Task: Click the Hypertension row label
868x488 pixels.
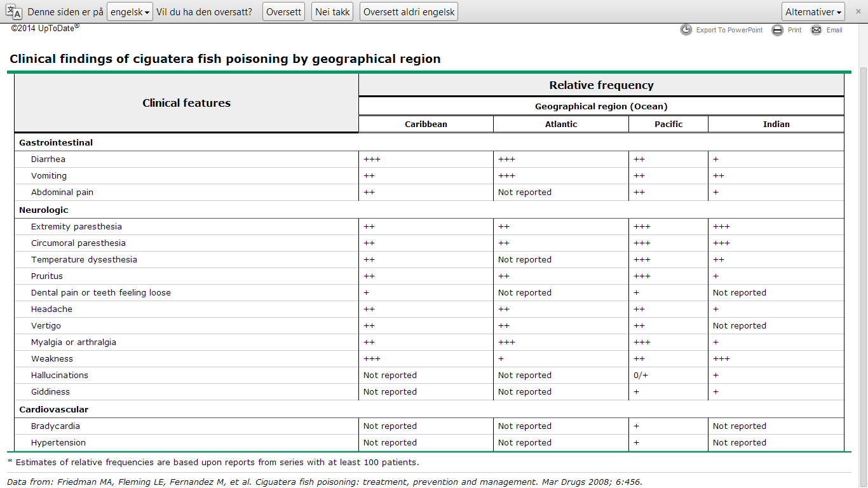Action: [x=58, y=442]
